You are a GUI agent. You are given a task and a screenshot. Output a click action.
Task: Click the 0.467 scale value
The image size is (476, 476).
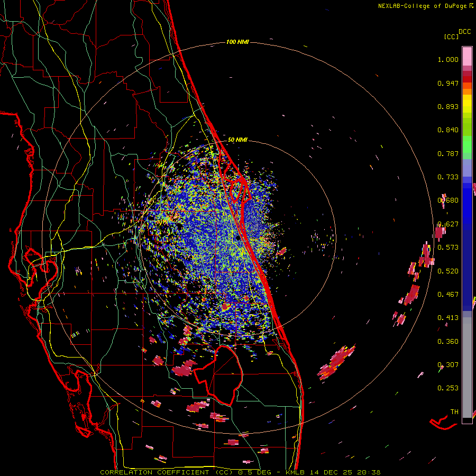(x=448, y=295)
